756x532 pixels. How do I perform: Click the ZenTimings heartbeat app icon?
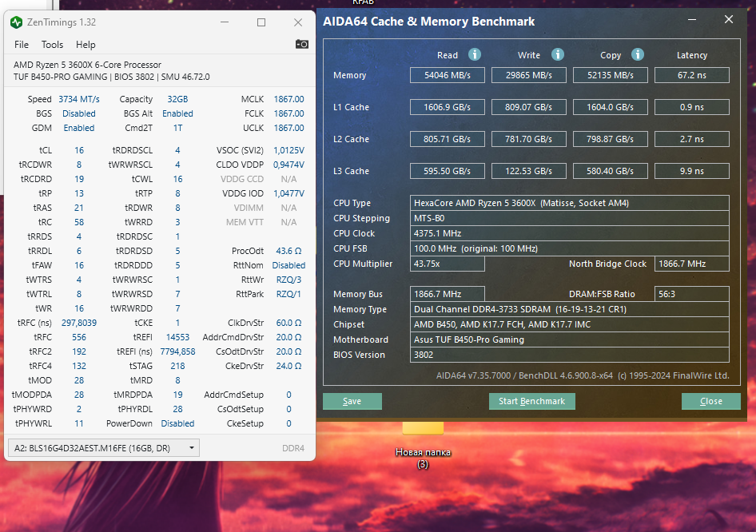tap(17, 22)
